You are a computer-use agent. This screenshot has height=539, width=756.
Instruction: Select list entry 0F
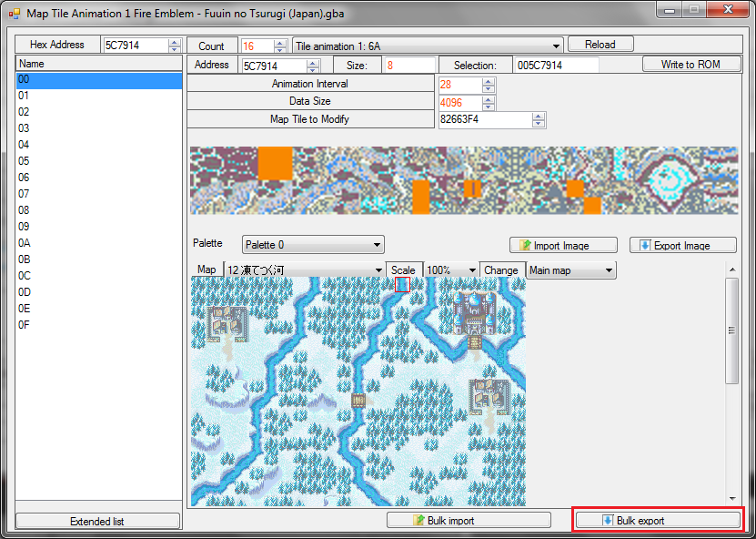coord(99,325)
